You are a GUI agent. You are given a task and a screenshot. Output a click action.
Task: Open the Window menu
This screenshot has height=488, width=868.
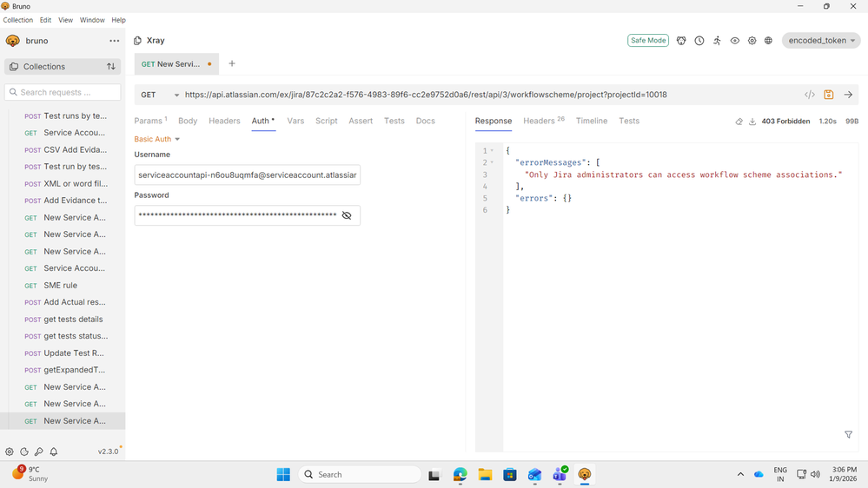tap(92, 20)
